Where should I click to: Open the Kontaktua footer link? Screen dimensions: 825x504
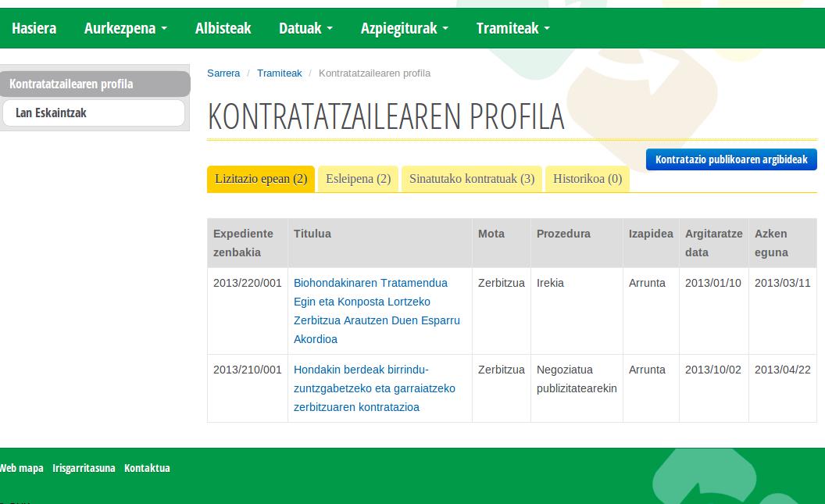tap(147, 468)
